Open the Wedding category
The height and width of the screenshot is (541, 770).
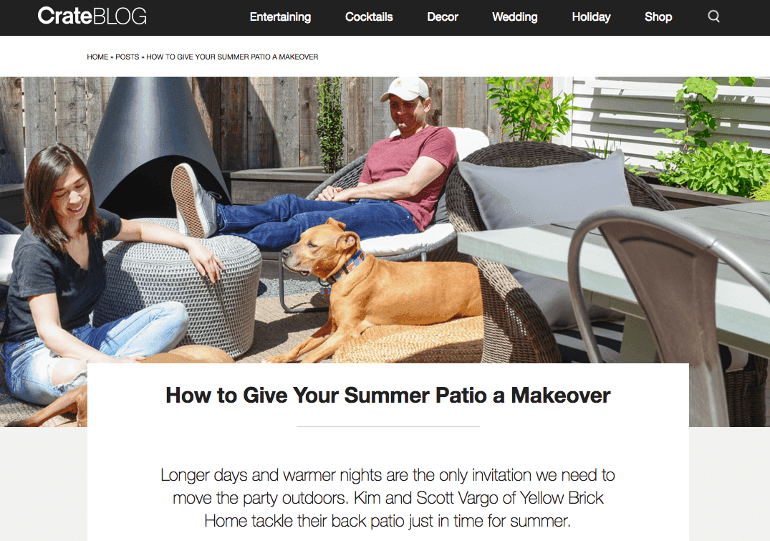click(x=515, y=17)
